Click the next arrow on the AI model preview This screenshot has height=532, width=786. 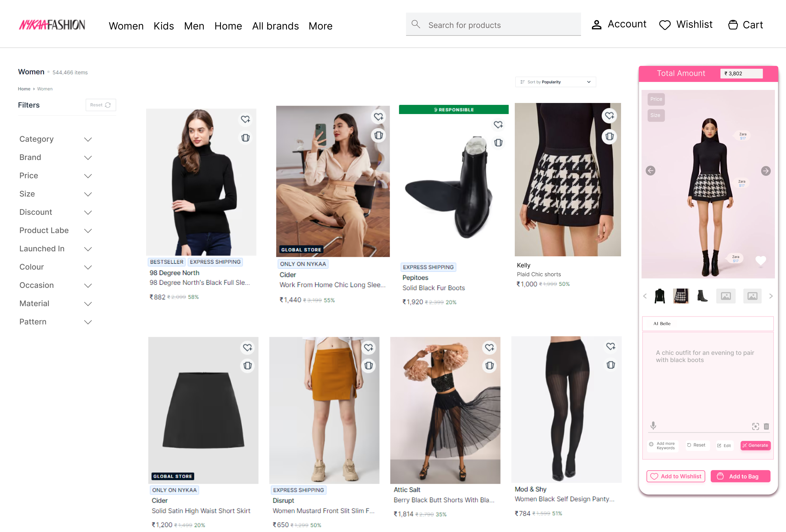tap(766, 171)
